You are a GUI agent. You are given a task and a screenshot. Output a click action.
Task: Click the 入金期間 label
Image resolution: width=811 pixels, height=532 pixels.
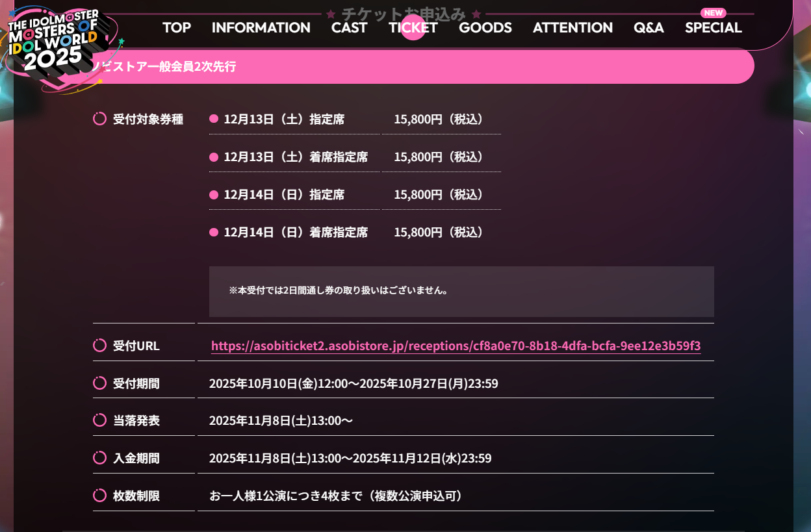coord(136,458)
